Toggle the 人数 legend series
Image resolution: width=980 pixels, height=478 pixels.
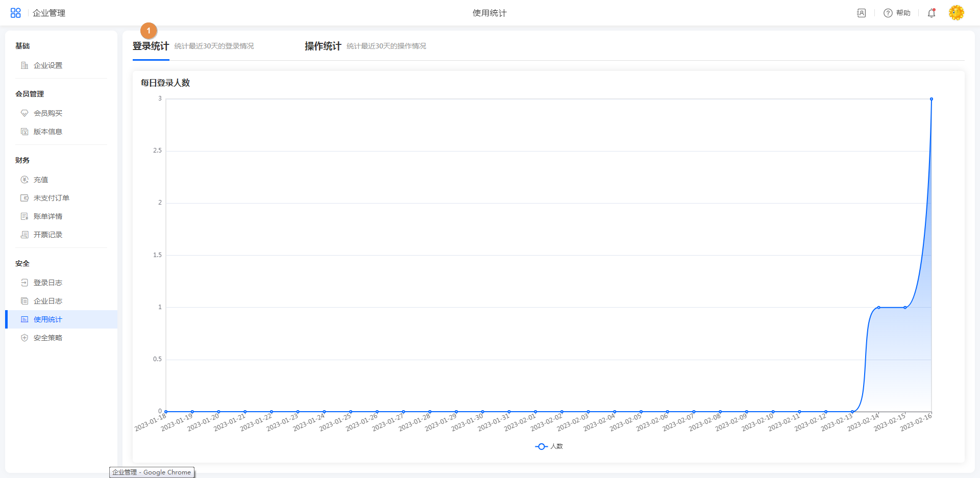pos(549,446)
